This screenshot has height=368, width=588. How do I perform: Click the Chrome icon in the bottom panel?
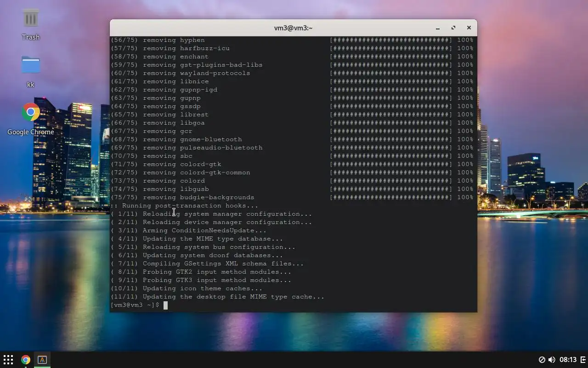pos(26,360)
